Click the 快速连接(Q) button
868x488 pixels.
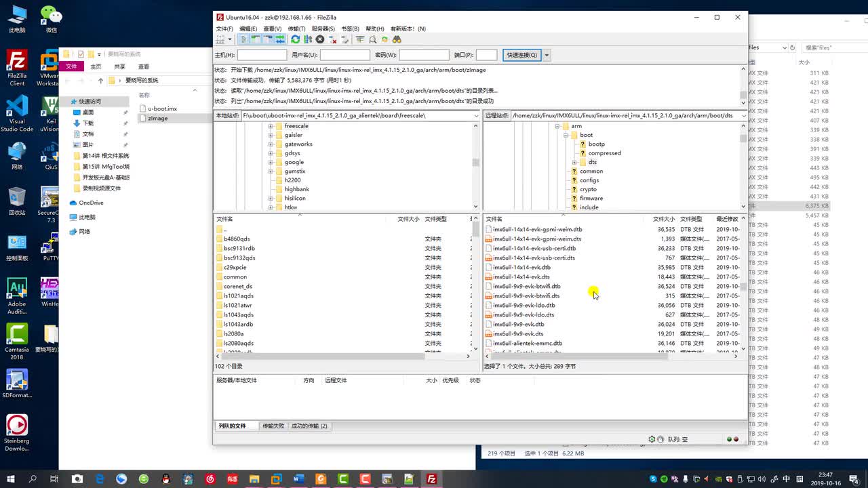(522, 55)
